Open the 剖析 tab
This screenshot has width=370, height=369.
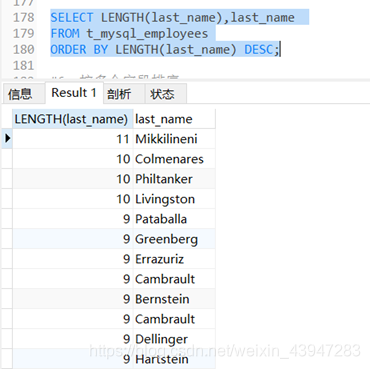coord(124,94)
